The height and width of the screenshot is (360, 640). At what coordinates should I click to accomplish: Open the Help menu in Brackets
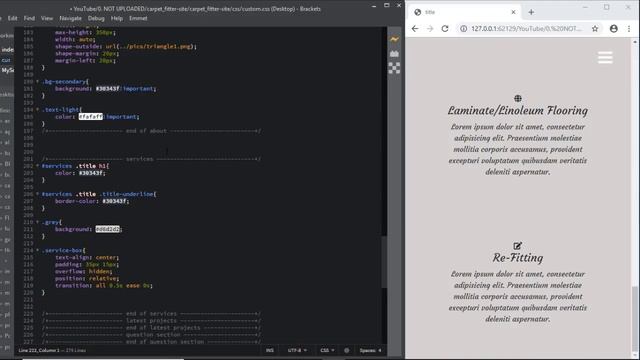pyautogui.click(x=117, y=18)
